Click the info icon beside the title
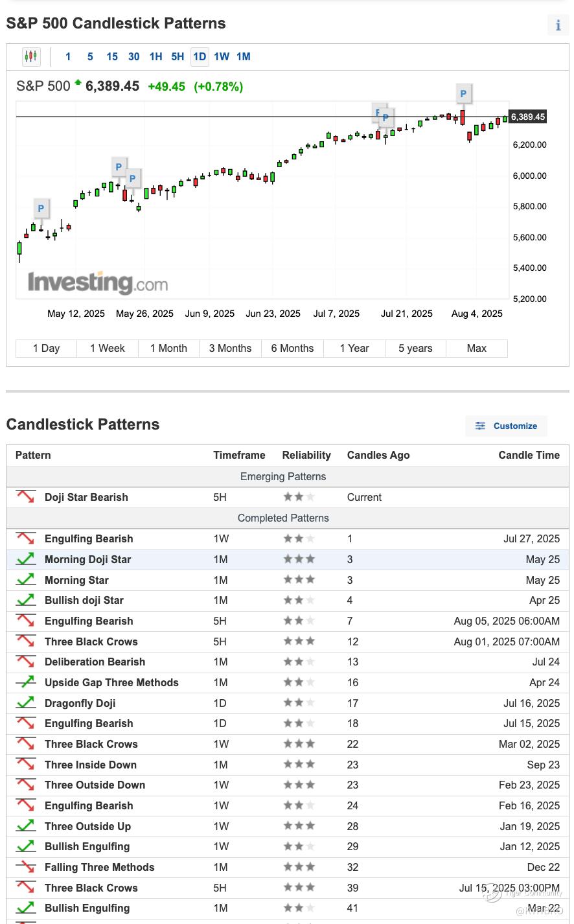The width and height of the screenshot is (574, 924). pos(558,25)
